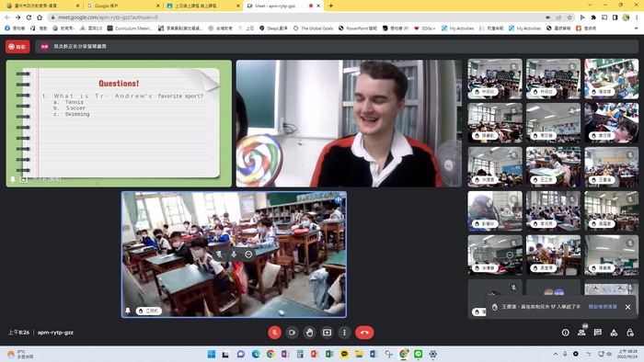Open the host controls lock icon
Viewport: 644px width, 362px height.
point(629,333)
